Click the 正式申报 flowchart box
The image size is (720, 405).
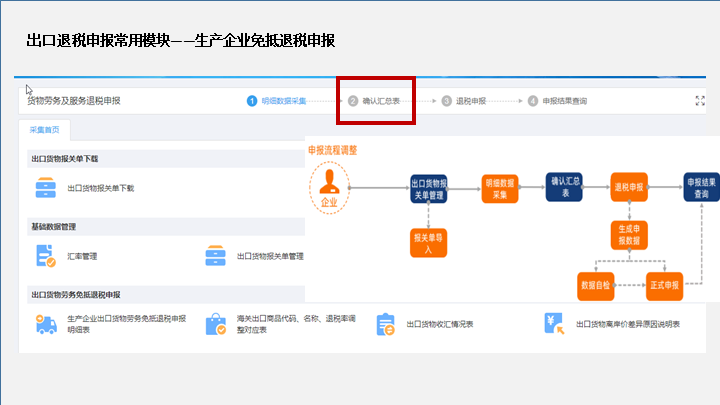[x=664, y=286]
